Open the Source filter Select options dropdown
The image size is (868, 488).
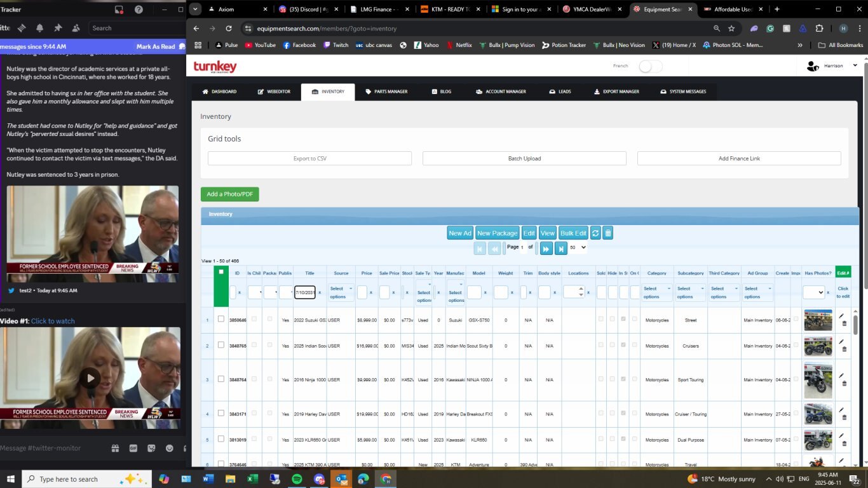(x=341, y=292)
